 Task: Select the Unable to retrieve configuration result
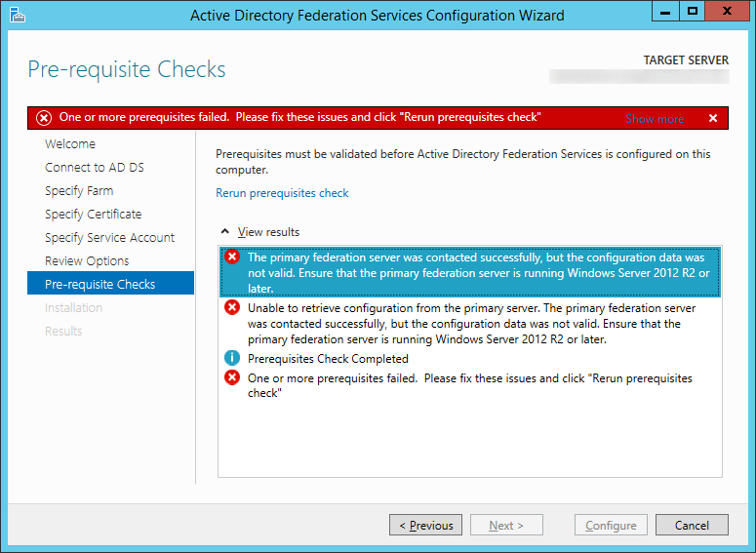470,323
